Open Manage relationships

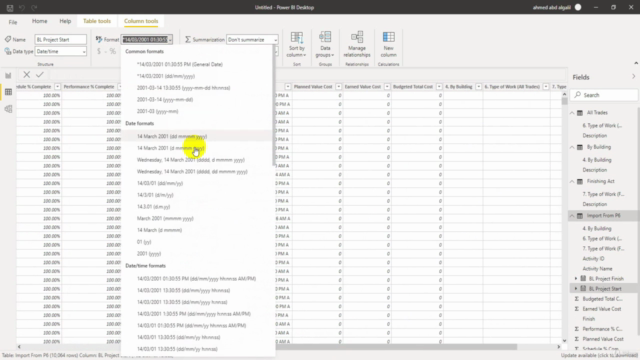tap(357, 44)
